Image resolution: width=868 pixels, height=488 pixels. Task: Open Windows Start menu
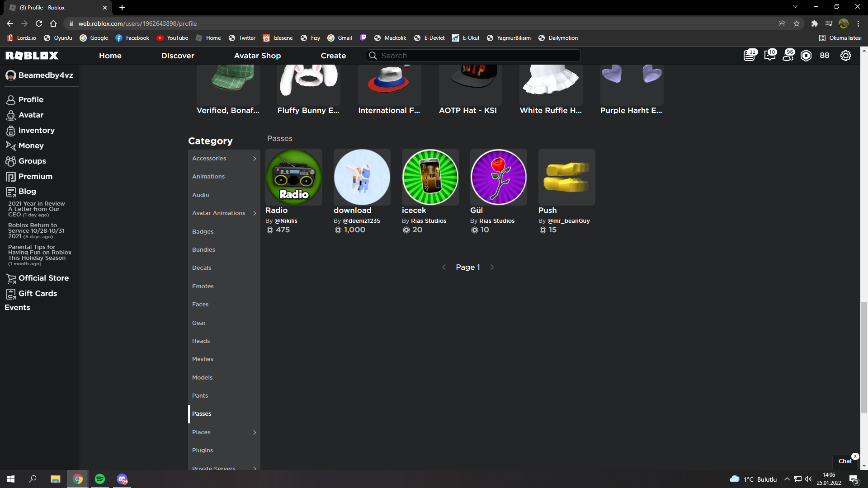11,479
